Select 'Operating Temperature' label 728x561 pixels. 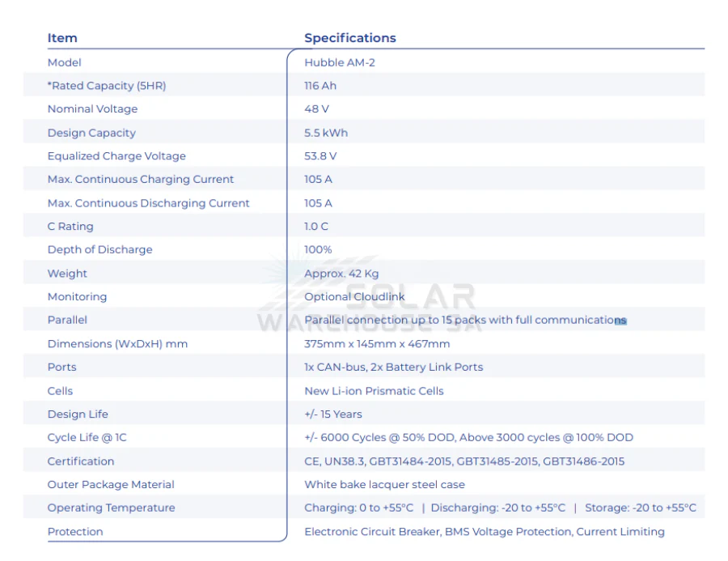click(111, 508)
